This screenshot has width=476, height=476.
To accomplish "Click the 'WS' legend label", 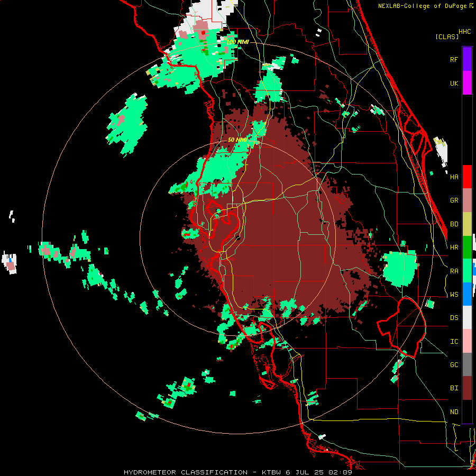I will (454, 294).
